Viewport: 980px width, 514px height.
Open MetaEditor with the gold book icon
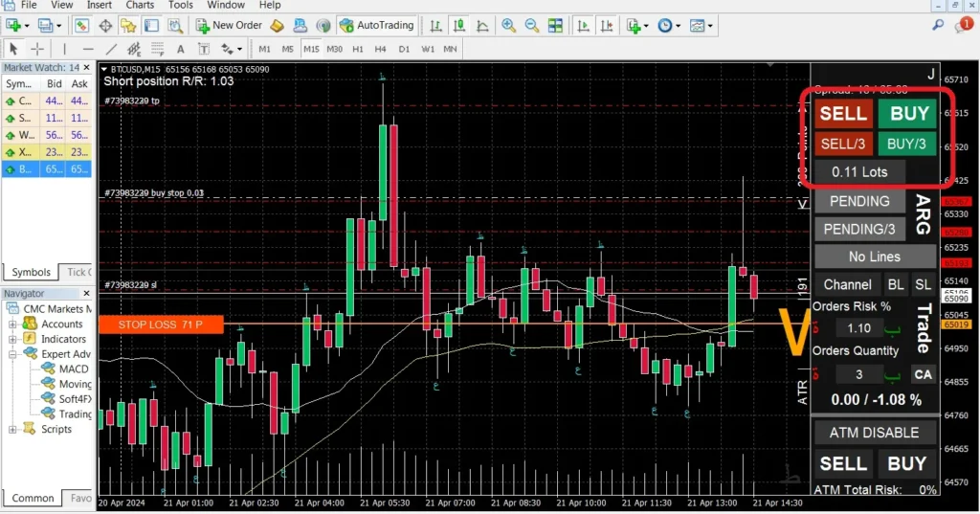pyautogui.click(x=277, y=26)
